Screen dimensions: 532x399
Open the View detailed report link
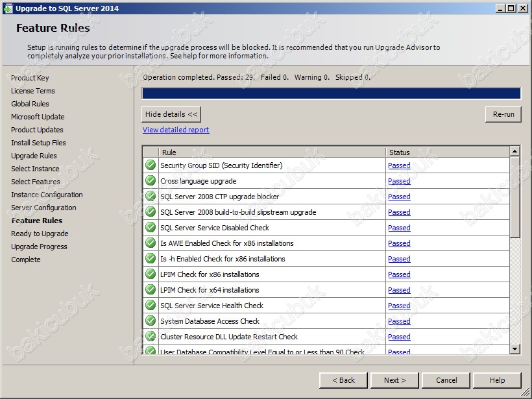[176, 130]
